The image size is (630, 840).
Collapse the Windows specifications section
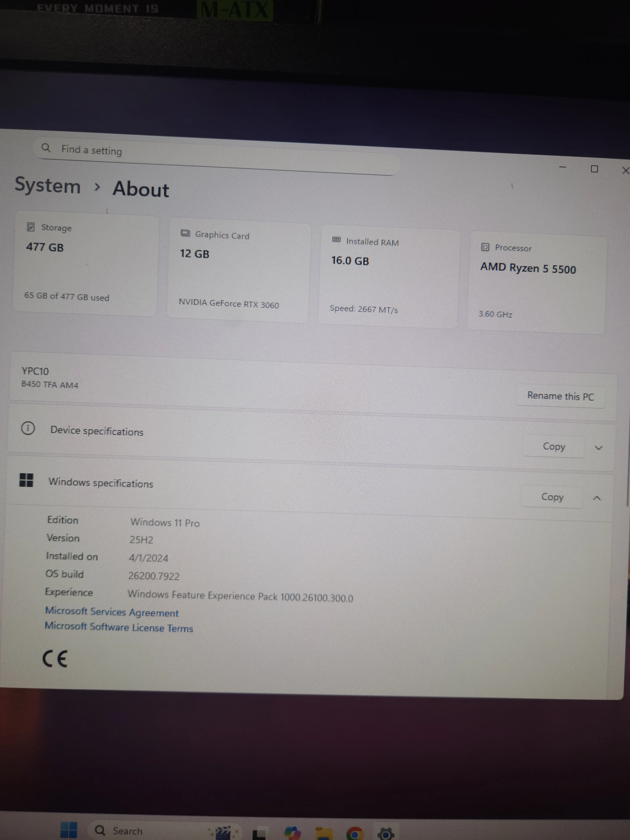[x=596, y=498]
